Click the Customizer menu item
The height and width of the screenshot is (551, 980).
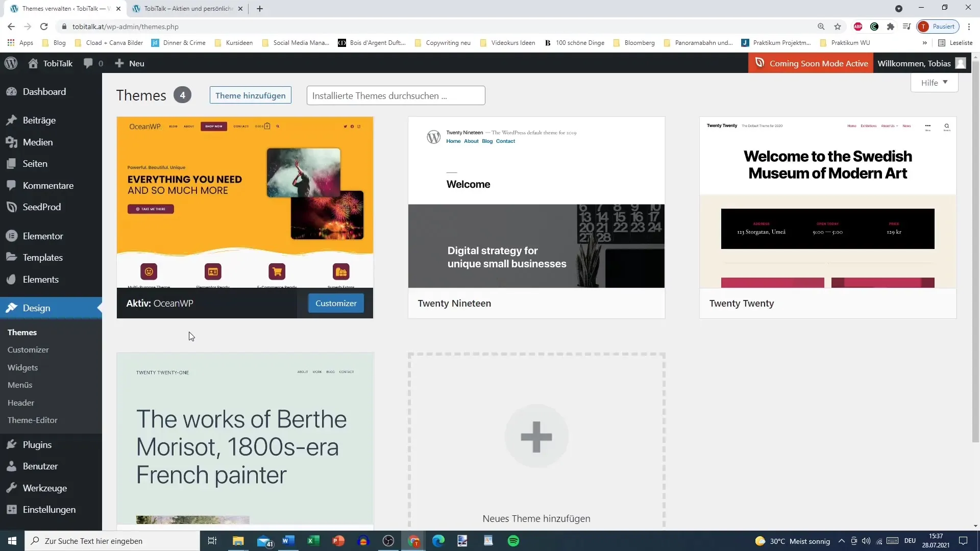[x=28, y=349]
